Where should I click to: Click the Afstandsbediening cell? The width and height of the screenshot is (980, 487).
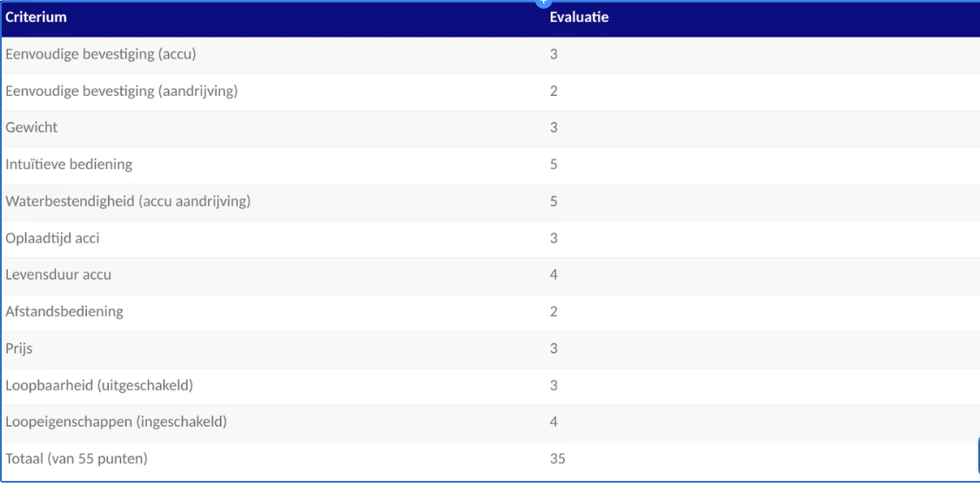click(x=64, y=311)
